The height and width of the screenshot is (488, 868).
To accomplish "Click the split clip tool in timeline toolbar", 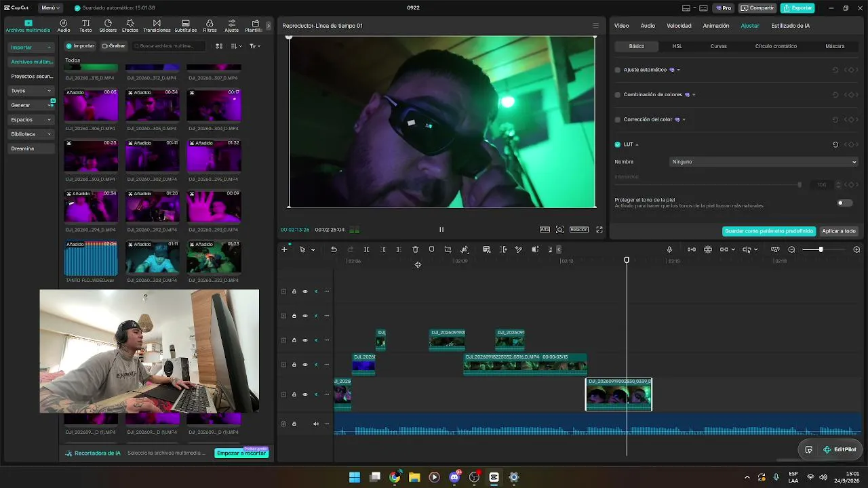I will coord(366,249).
